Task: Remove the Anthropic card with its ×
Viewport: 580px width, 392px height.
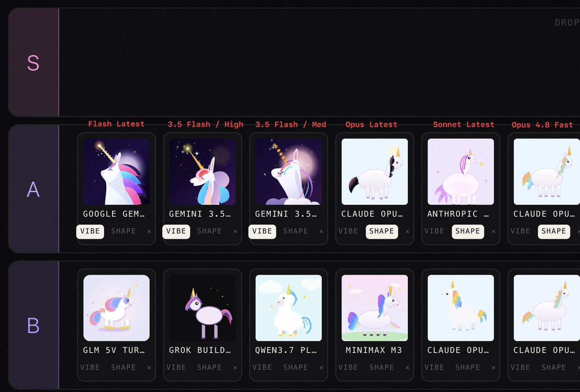Action: (x=493, y=232)
